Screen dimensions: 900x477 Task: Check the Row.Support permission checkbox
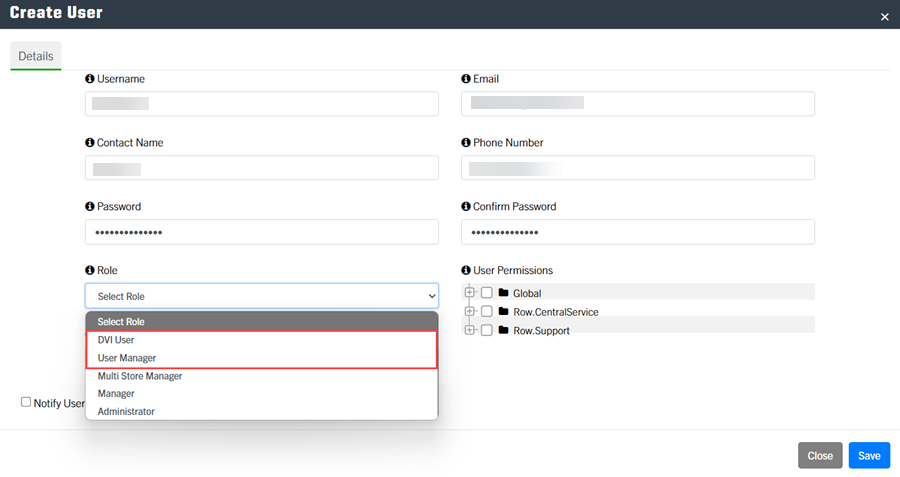point(487,330)
